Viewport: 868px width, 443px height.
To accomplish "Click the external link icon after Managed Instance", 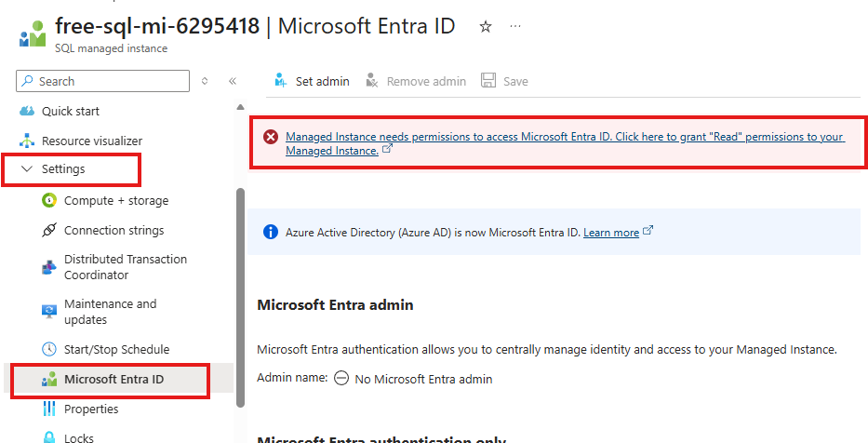I will [388, 148].
